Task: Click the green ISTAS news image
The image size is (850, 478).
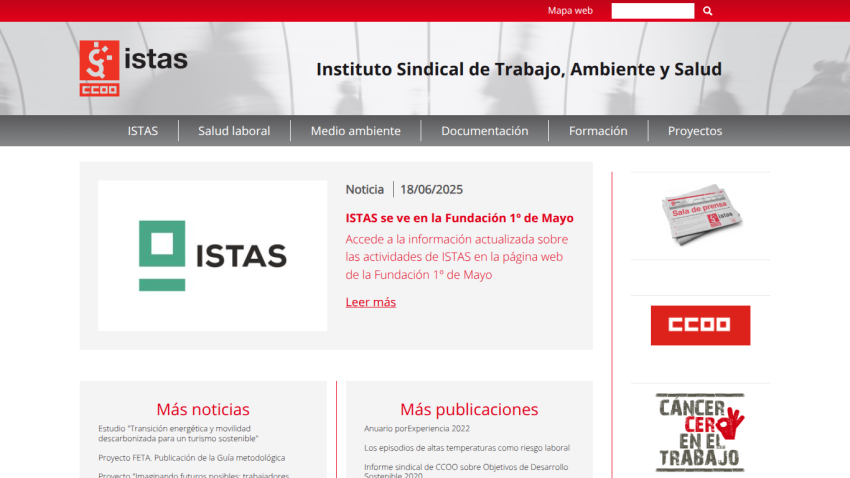Action: coord(212,256)
